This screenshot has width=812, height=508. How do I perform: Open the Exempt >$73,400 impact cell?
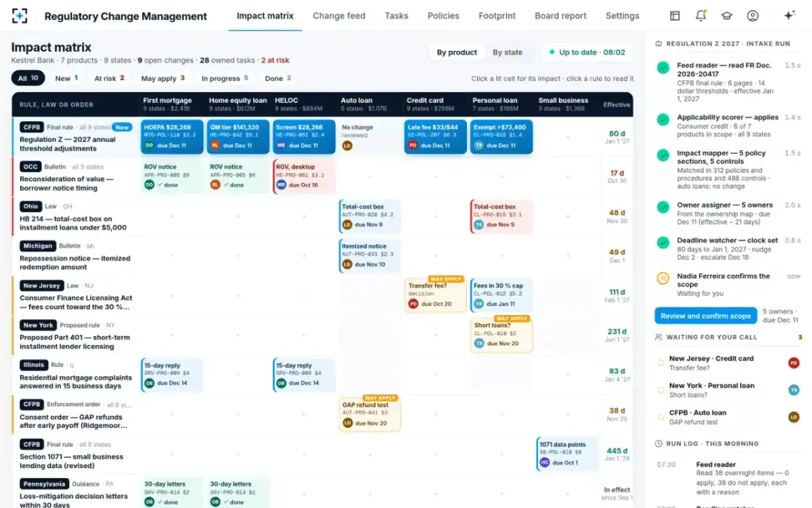coord(501,136)
